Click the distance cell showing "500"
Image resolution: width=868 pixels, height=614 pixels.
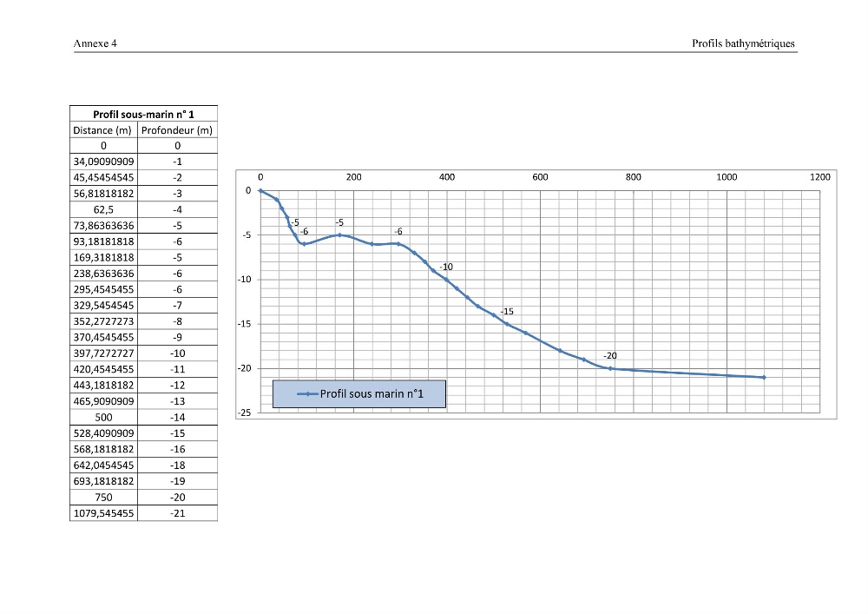pos(103,418)
